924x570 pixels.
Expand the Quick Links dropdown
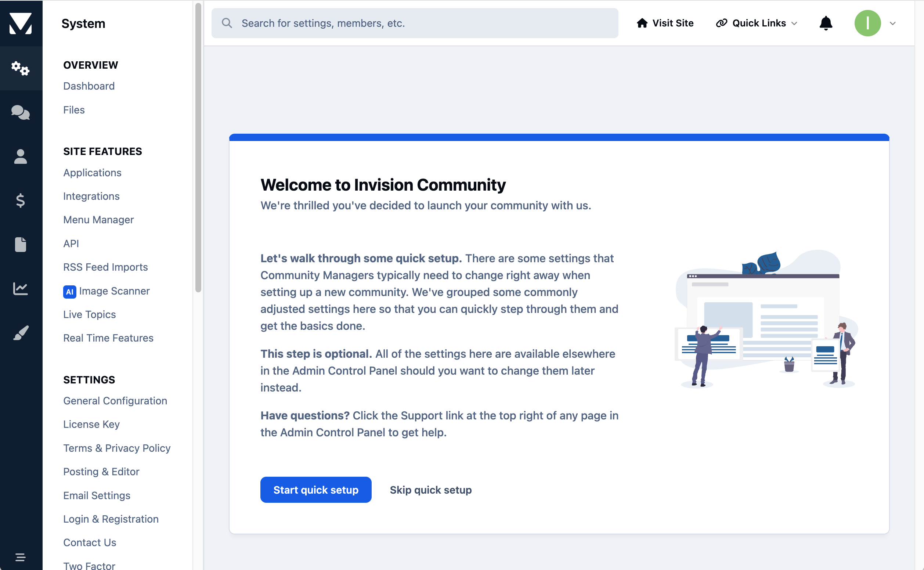click(757, 24)
